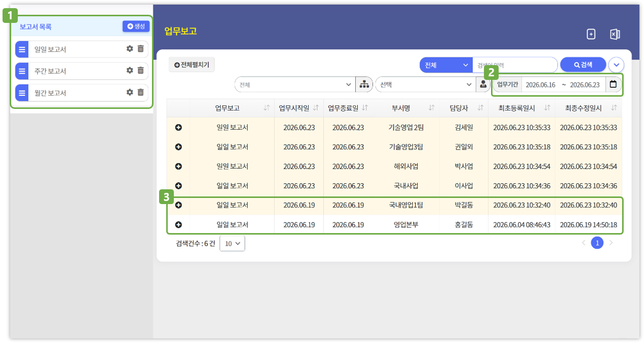
Task: Expand the row for 권일외
Action: 178,147
